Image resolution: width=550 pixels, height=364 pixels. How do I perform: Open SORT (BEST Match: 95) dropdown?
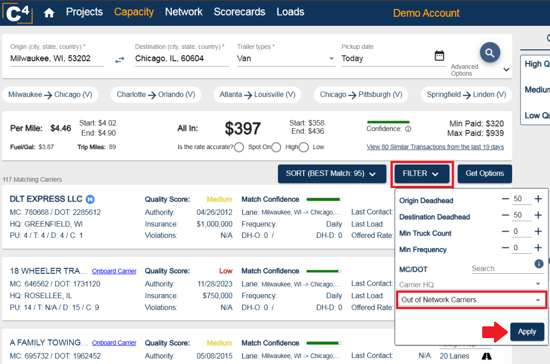coord(332,174)
